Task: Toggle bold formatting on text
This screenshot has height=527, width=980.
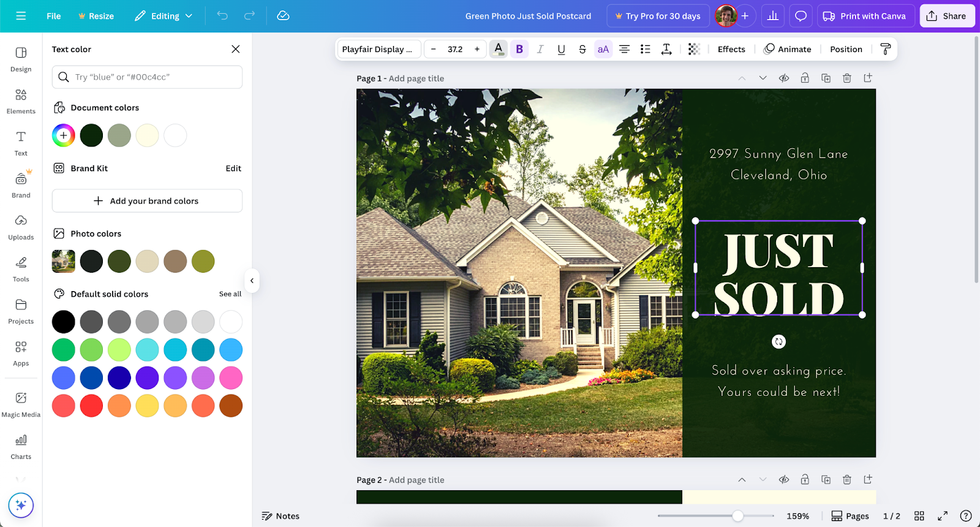Action: pos(519,49)
